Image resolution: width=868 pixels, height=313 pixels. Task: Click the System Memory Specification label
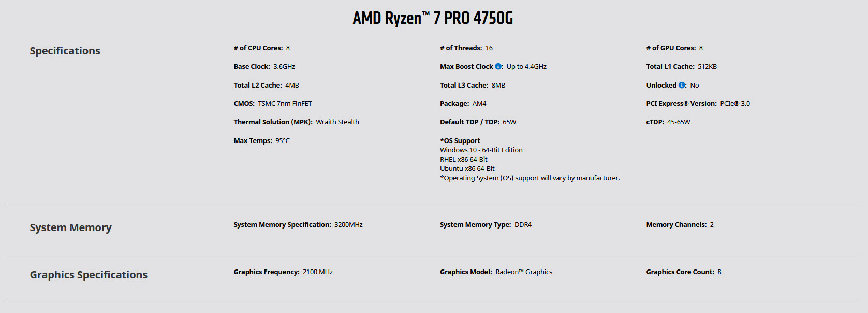point(282,225)
